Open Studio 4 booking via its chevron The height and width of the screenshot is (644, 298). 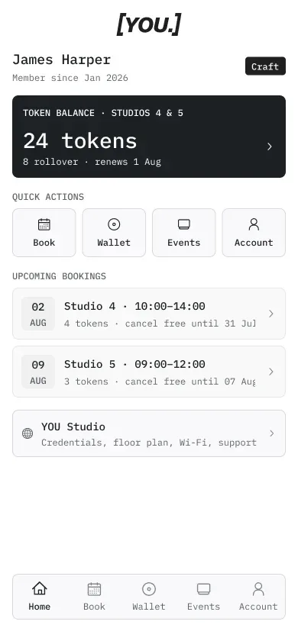(270, 314)
